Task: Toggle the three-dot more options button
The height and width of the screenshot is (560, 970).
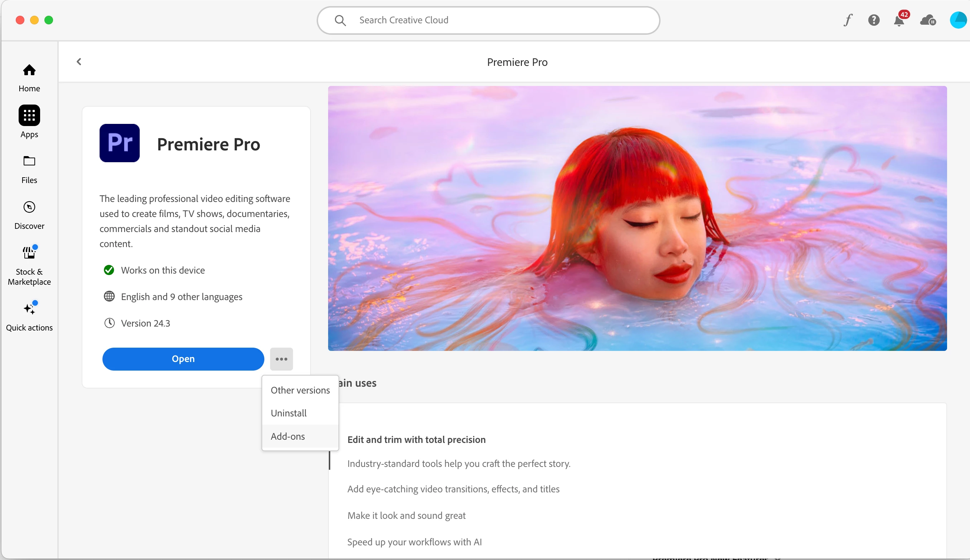Action: pos(281,359)
